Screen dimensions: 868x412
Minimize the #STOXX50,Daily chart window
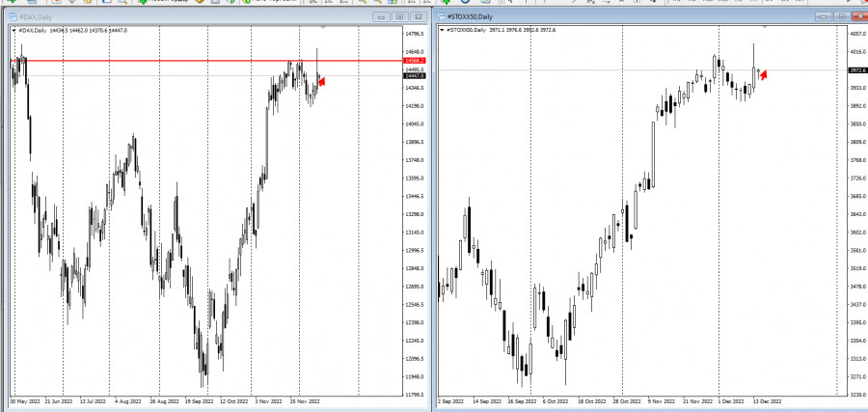(823, 17)
